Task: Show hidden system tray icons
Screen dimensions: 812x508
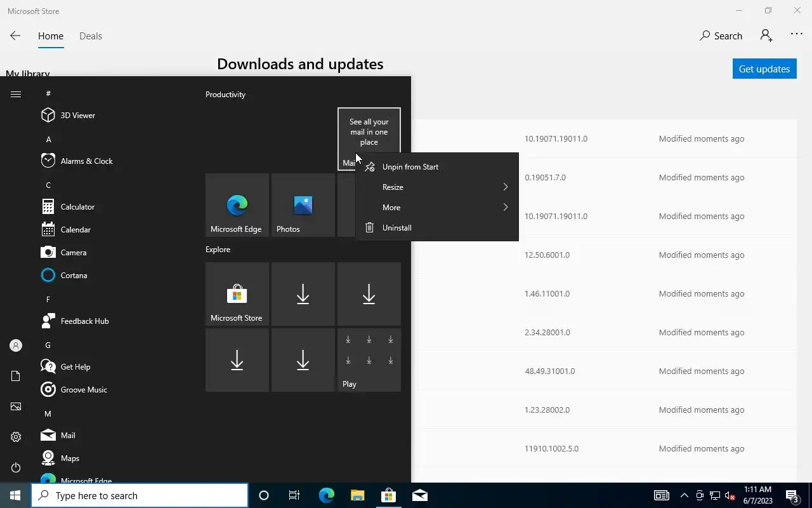Action: (x=684, y=495)
